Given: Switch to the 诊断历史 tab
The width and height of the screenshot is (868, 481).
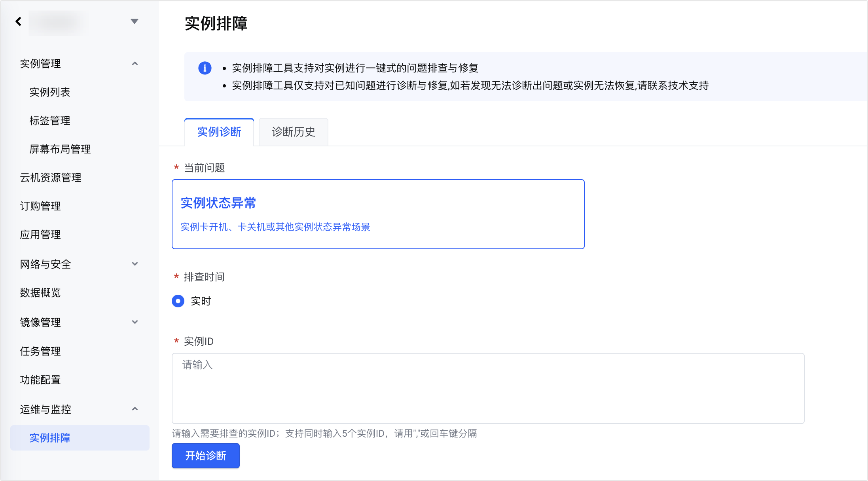Looking at the screenshot, I should 293,132.
